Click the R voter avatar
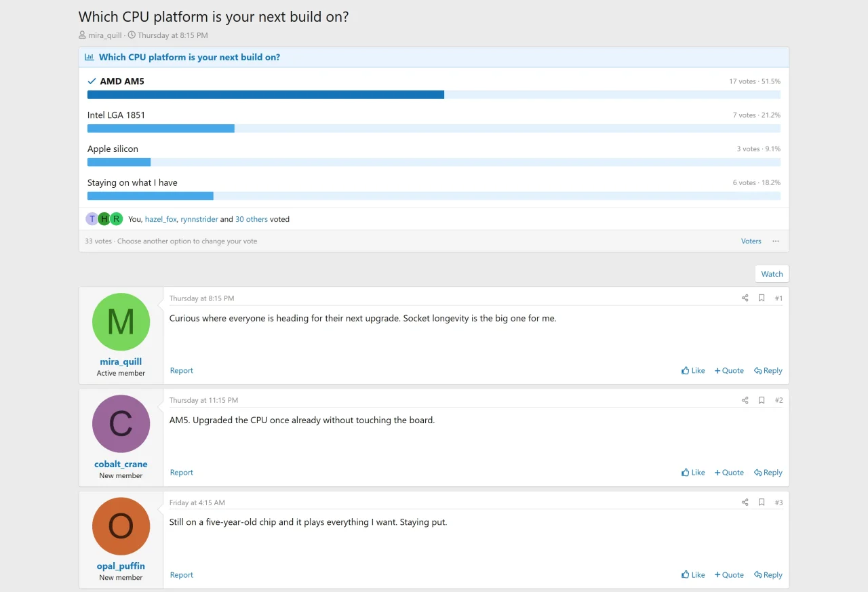 (x=116, y=219)
